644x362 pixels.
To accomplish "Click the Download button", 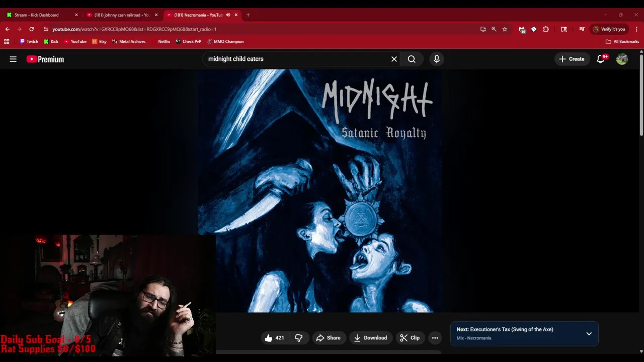I will tap(370, 338).
